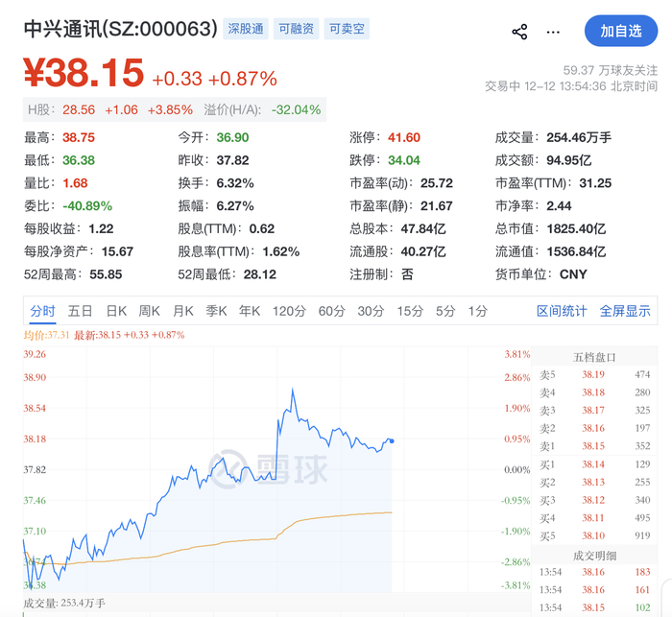Image resolution: width=672 pixels, height=617 pixels.
Task: Click the stock title 中兴通讯(SZ:000063)
Action: click(x=120, y=29)
